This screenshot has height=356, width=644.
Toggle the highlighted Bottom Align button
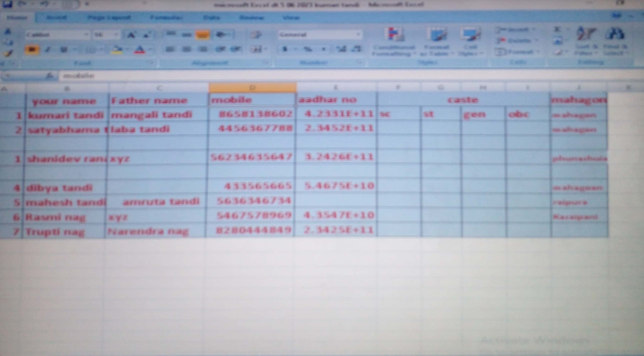[x=202, y=35]
